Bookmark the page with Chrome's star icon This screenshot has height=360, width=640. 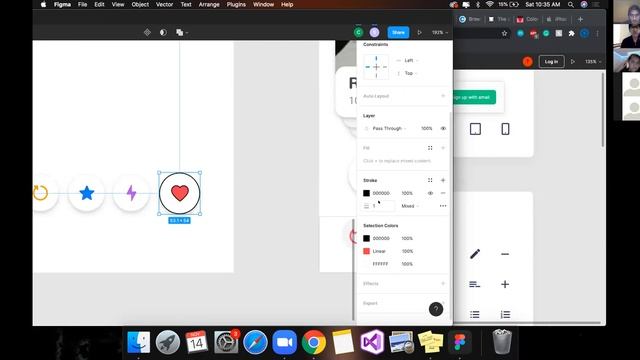[x=504, y=33]
